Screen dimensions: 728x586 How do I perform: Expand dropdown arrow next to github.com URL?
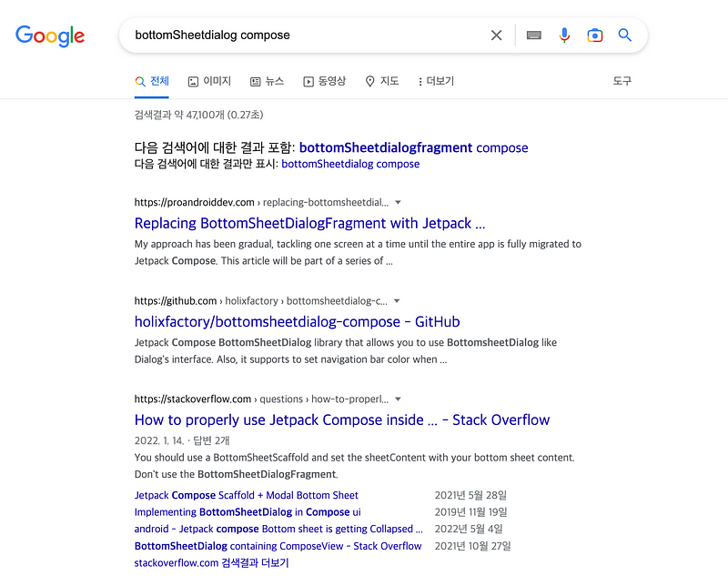(397, 301)
